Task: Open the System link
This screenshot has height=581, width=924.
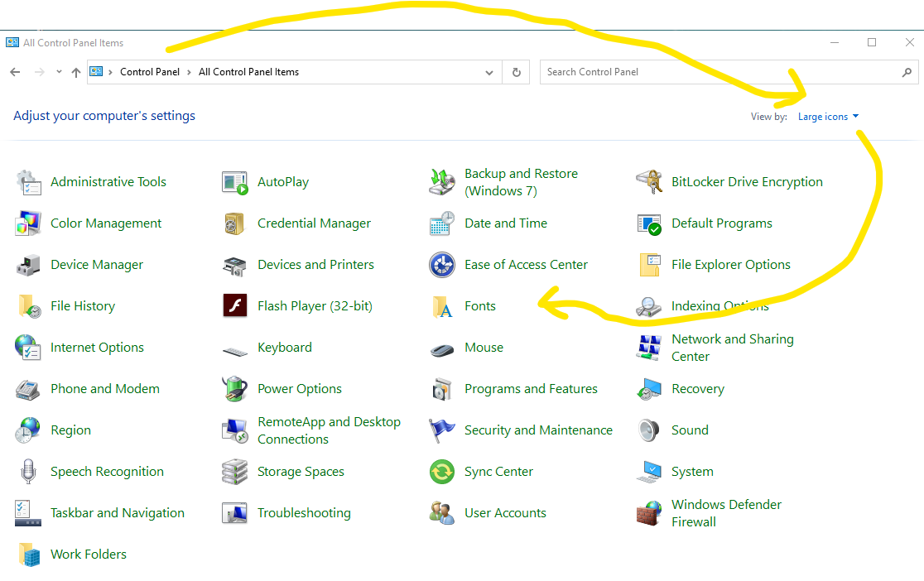Action: [x=692, y=472]
